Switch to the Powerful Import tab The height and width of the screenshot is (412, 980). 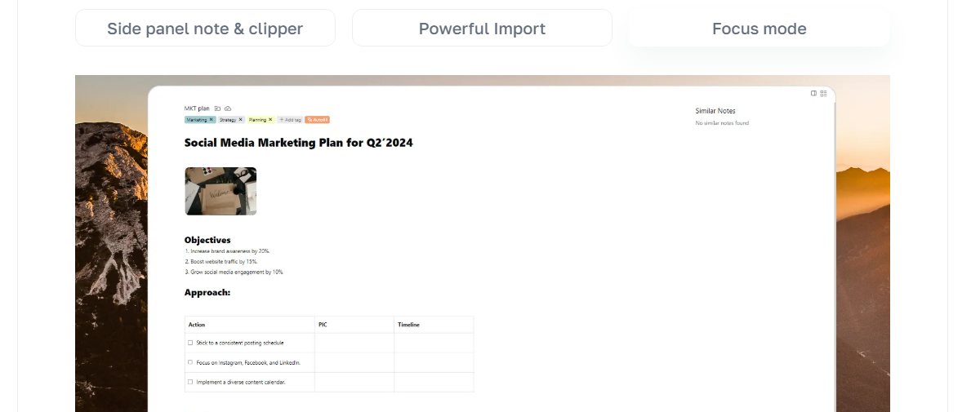coord(482,29)
